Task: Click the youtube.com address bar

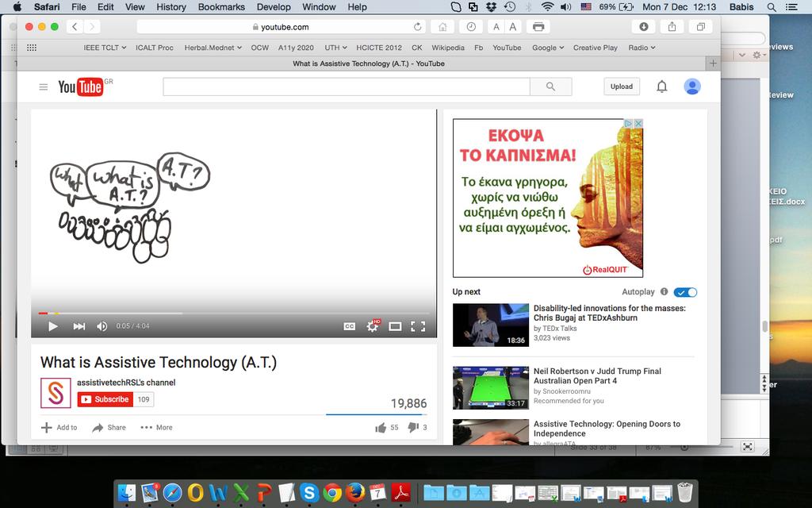Action: tap(282, 27)
